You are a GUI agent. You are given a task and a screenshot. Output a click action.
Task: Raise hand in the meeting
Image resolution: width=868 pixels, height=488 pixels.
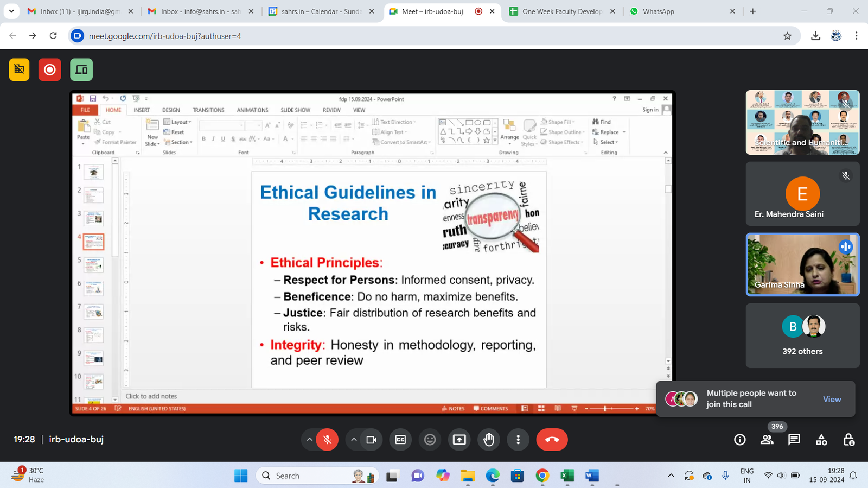[x=489, y=440]
